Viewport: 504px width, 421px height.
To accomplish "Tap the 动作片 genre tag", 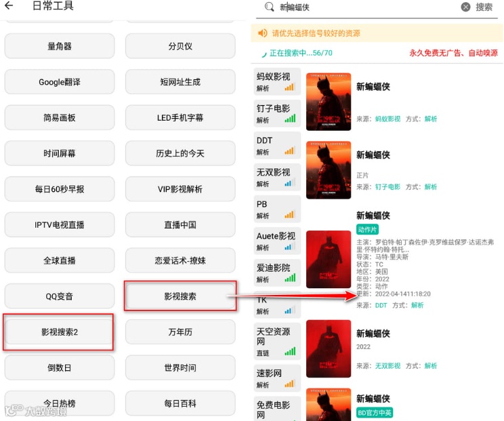I will tap(367, 229).
